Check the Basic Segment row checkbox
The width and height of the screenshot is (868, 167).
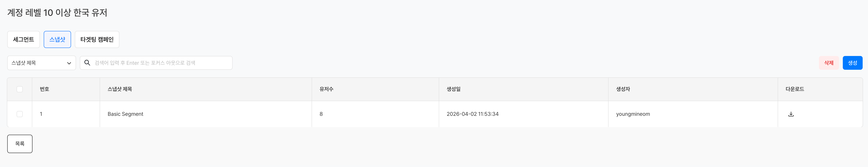pos(19,114)
